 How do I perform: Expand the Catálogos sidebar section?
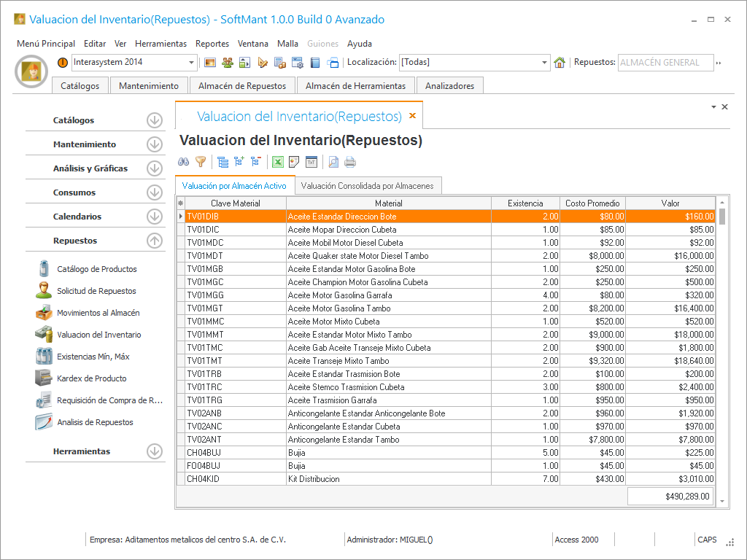(x=154, y=120)
